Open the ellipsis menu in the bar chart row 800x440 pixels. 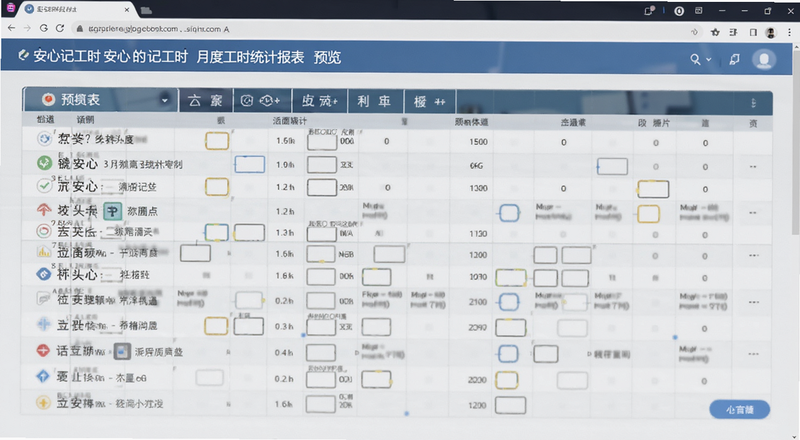pos(754,255)
